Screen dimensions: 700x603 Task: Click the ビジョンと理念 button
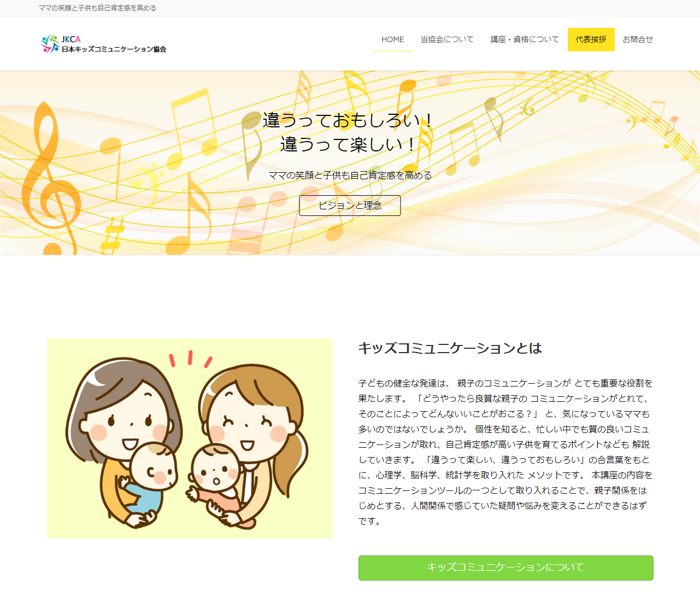(350, 206)
